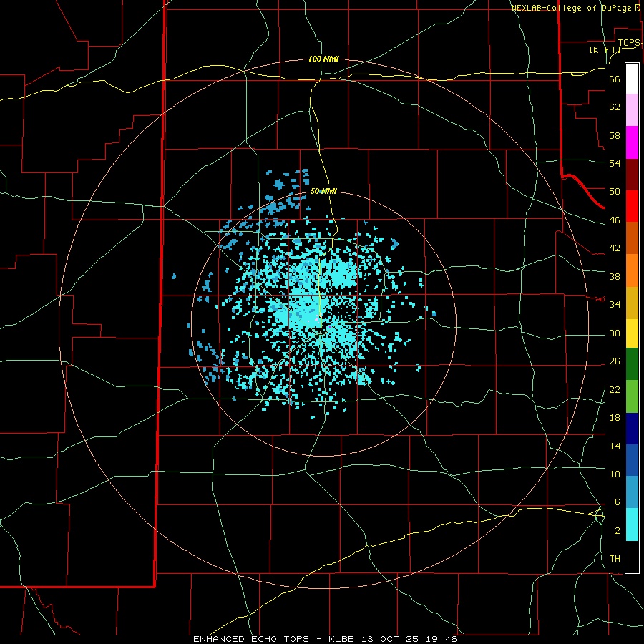Click the black TH threshold legend block
Image resolution: width=644 pixels, height=644 pixels.
click(632, 557)
